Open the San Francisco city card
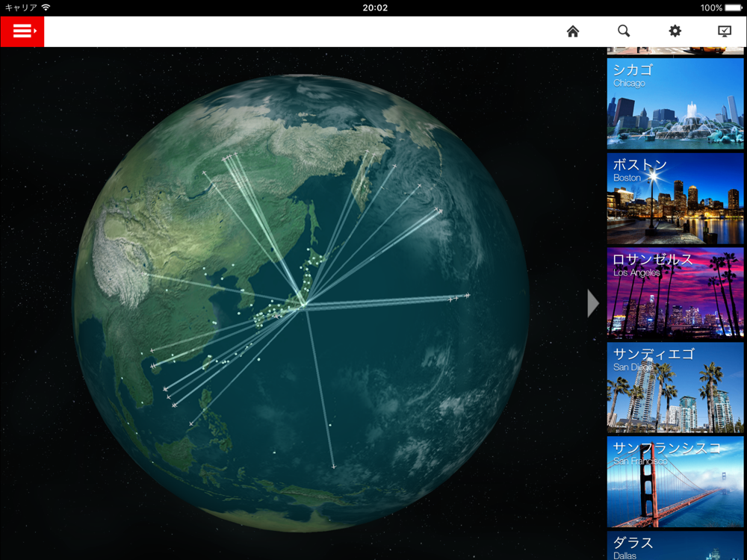This screenshot has width=747, height=560. [x=675, y=482]
